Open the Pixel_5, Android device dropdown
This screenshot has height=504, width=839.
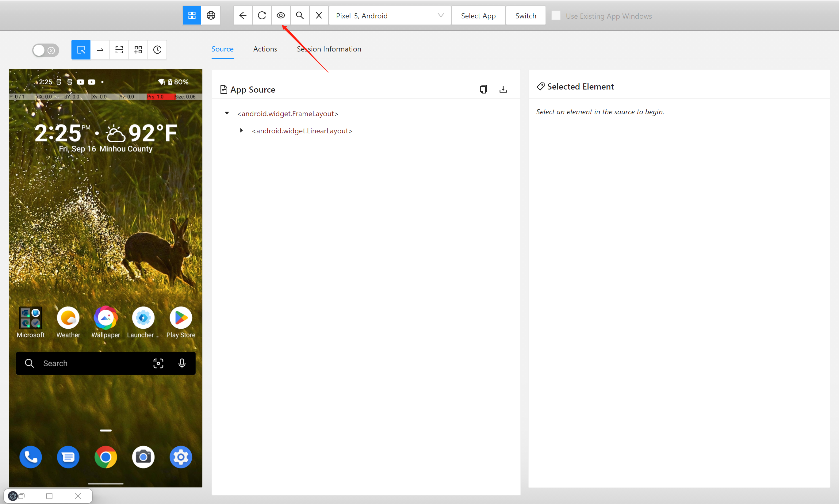click(390, 16)
